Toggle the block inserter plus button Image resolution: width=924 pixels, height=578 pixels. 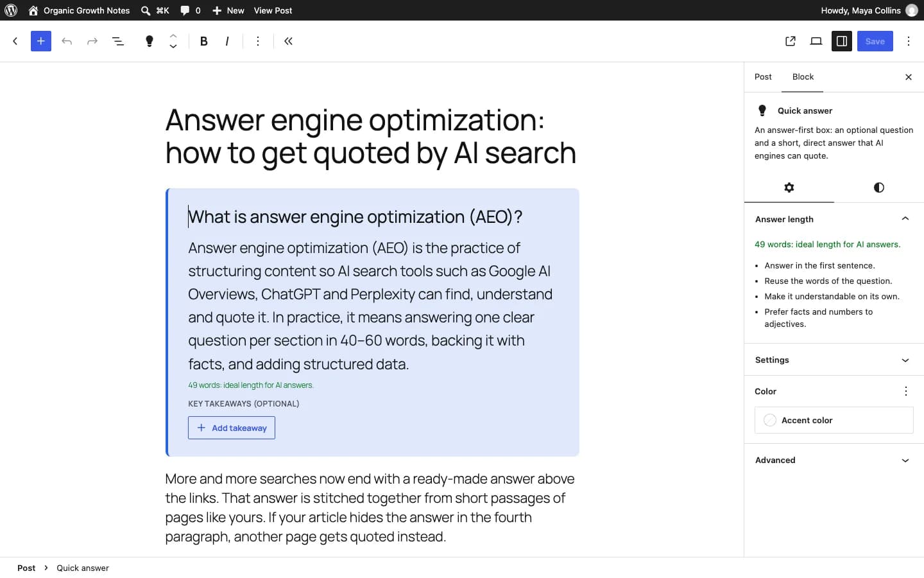(41, 41)
